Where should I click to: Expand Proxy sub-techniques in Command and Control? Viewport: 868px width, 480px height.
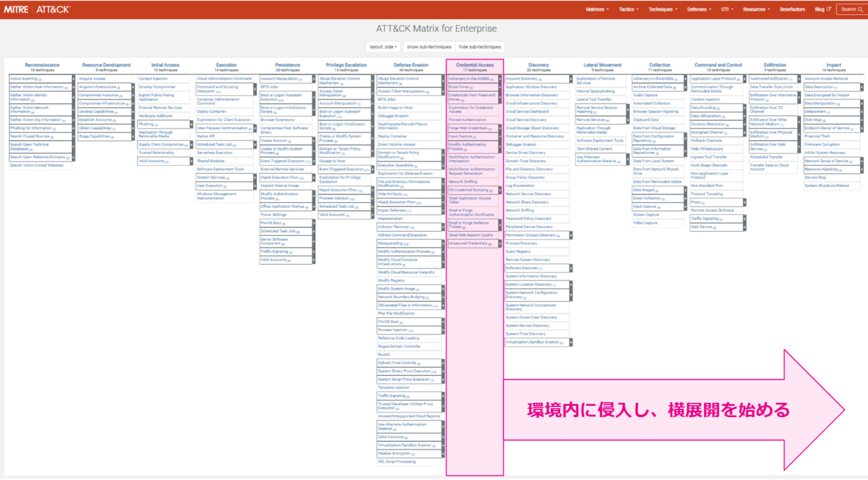click(744, 203)
